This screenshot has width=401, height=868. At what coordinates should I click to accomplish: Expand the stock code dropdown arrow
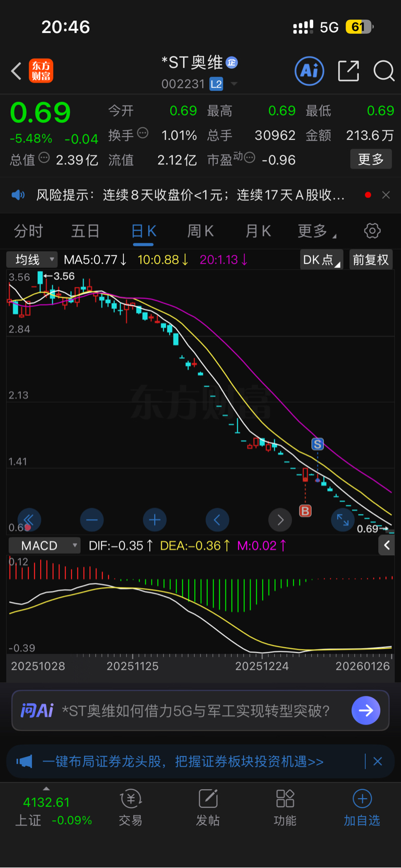point(234,84)
